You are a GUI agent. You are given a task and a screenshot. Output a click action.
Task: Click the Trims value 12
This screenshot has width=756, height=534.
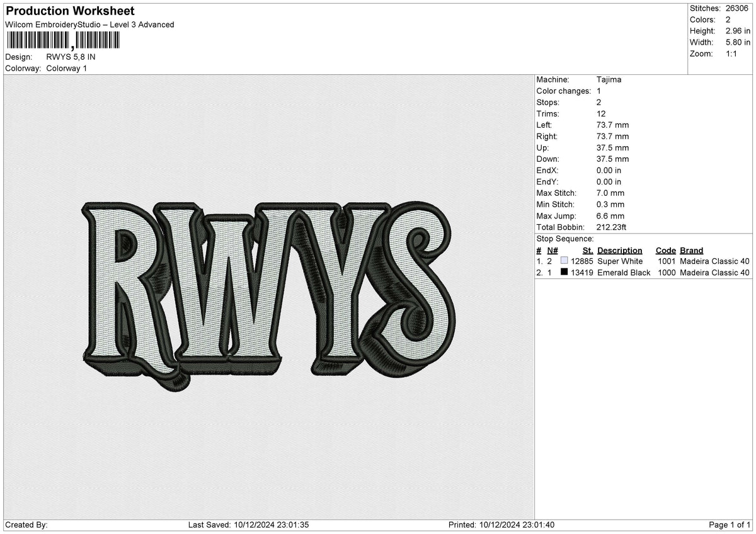point(601,113)
